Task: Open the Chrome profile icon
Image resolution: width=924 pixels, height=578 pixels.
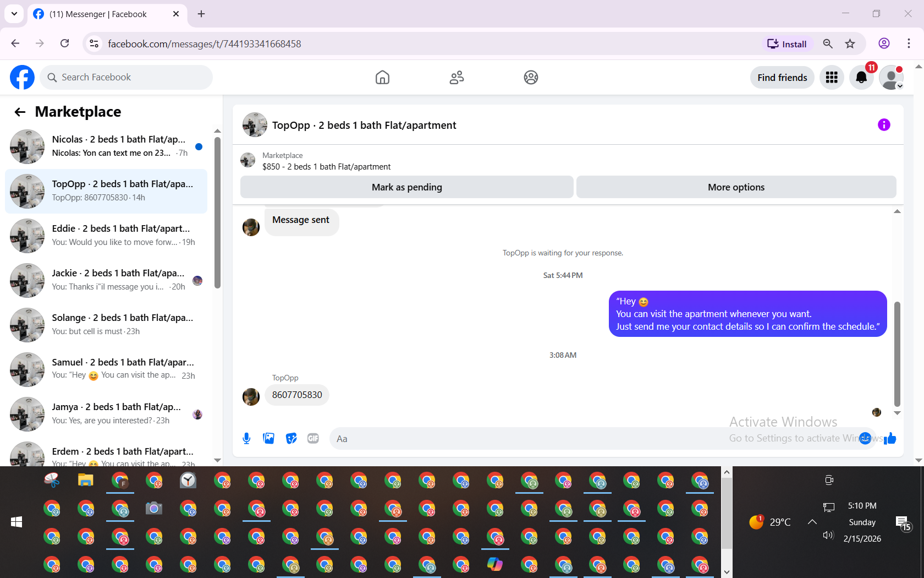Action: (884, 43)
